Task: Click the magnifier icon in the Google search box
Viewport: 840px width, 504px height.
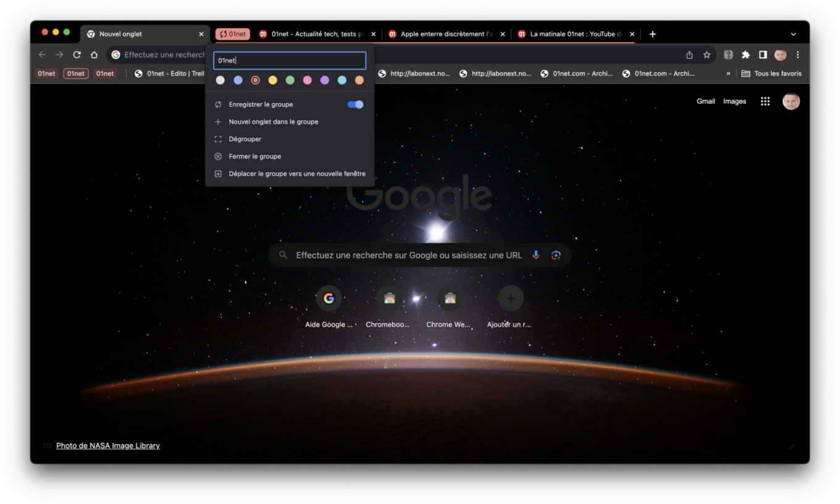Action: [283, 255]
